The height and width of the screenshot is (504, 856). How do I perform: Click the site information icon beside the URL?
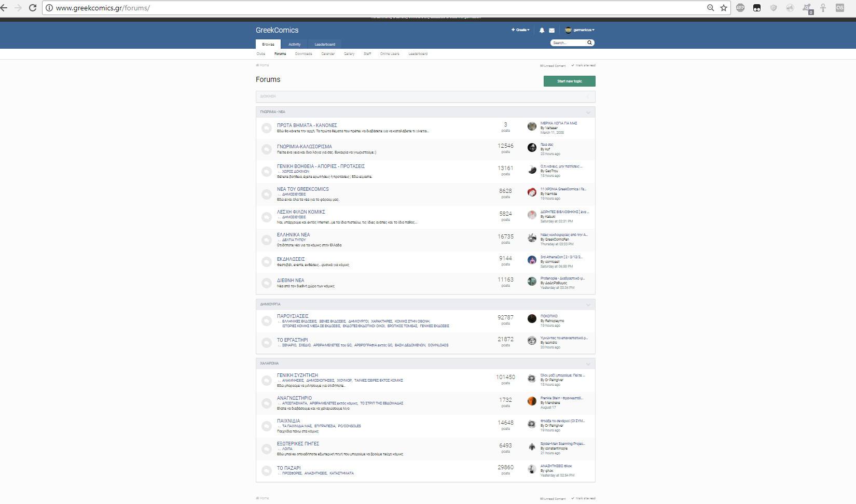(x=49, y=8)
